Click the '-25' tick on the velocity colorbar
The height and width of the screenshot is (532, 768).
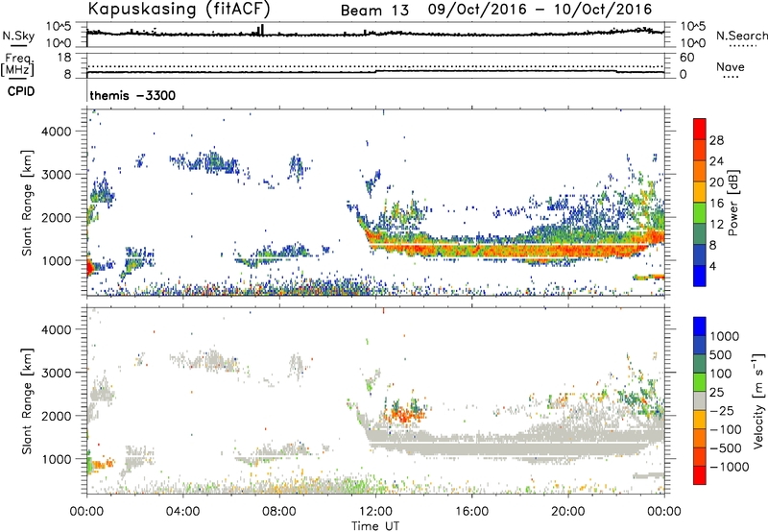click(x=722, y=410)
